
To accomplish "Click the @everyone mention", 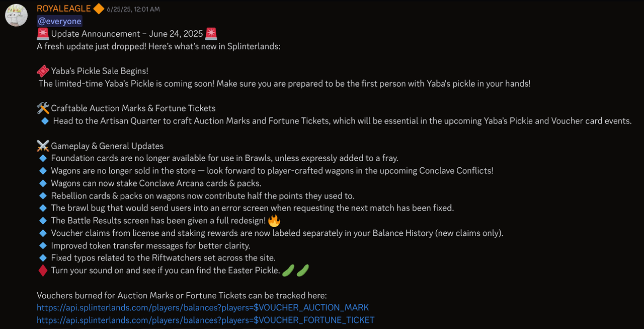I will coord(59,21).
